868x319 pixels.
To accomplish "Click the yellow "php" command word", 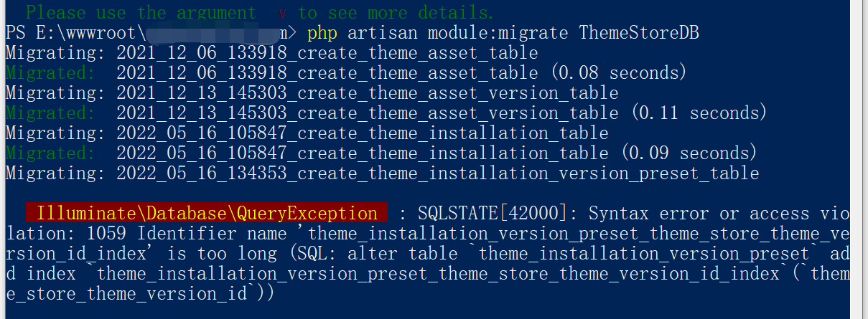I will coord(322,33).
